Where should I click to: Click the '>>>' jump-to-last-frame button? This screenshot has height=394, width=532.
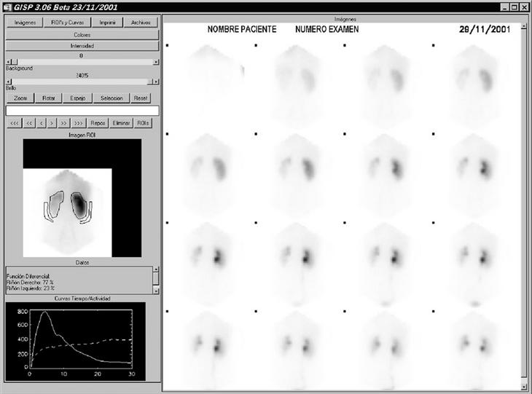(78, 123)
